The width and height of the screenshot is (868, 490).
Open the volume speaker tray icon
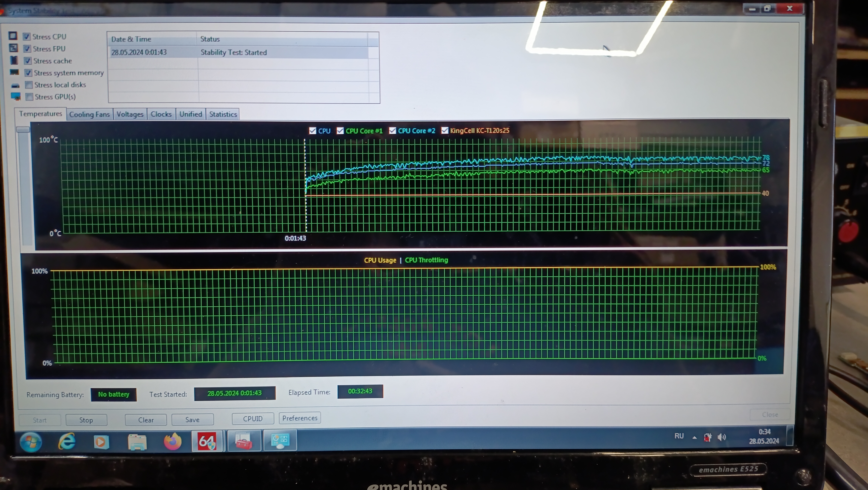(x=721, y=437)
